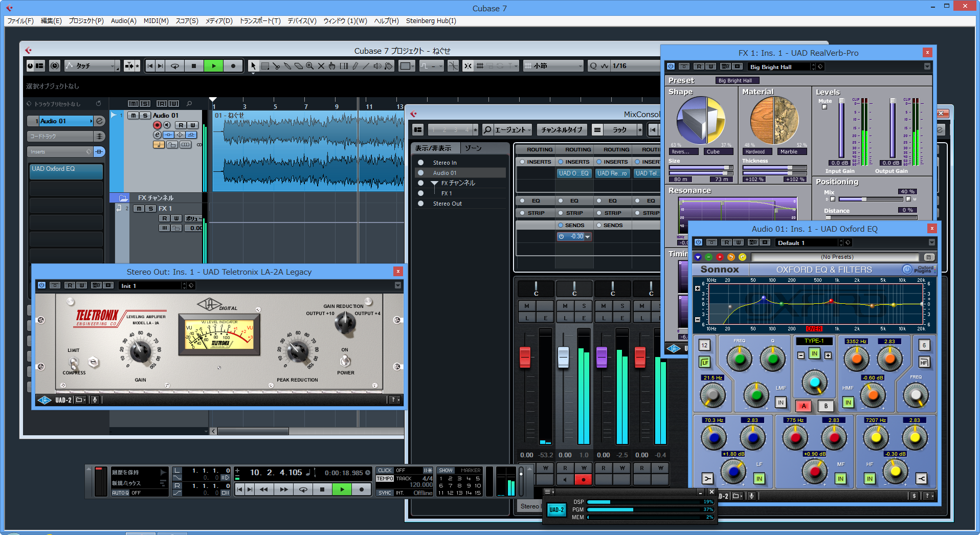Select the Audio 01 row in MixConsole channel list
980x535 pixels.
(460, 173)
